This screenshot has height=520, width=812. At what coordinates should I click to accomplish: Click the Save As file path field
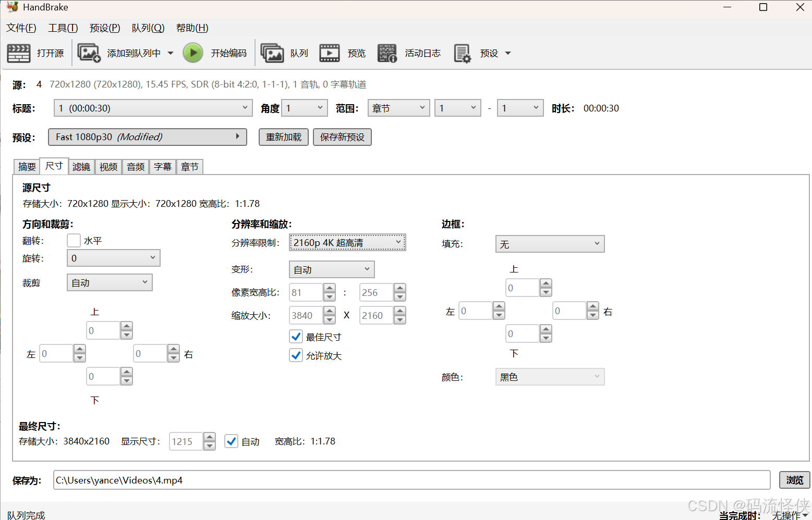point(411,480)
